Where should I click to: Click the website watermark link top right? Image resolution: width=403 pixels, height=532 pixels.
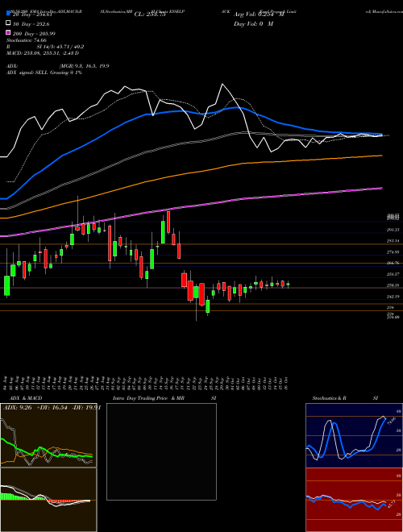click(384, 11)
